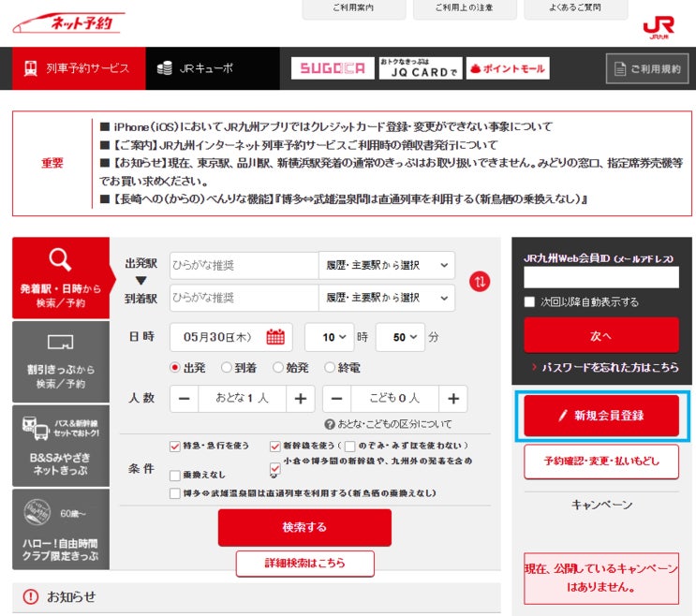This screenshot has height=616, width=696.
Task: Open the ポイントモール banner
Action: click(x=508, y=68)
